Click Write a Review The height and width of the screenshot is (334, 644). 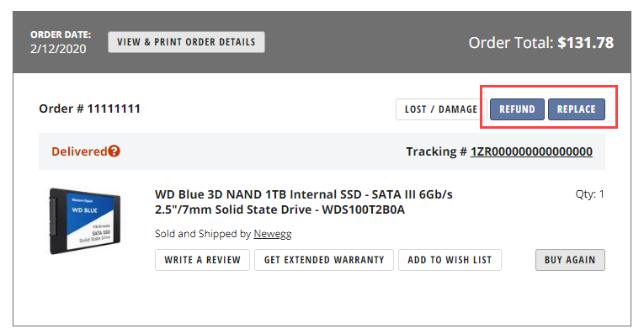(x=203, y=260)
